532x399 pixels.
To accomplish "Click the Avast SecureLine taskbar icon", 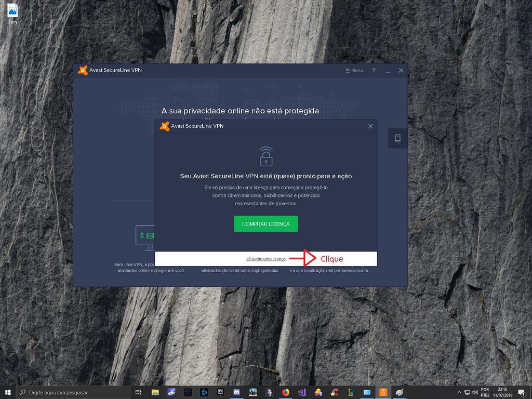I will pyautogui.click(x=383, y=392).
